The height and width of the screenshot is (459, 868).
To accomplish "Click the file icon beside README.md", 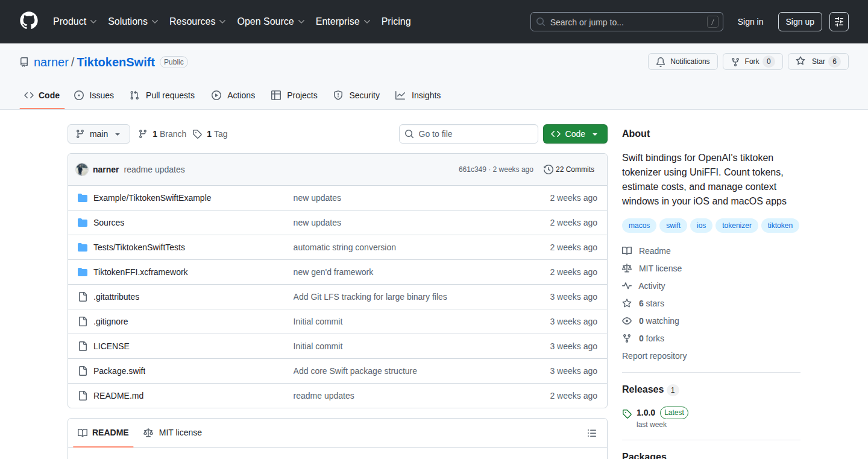I will pyautogui.click(x=83, y=396).
